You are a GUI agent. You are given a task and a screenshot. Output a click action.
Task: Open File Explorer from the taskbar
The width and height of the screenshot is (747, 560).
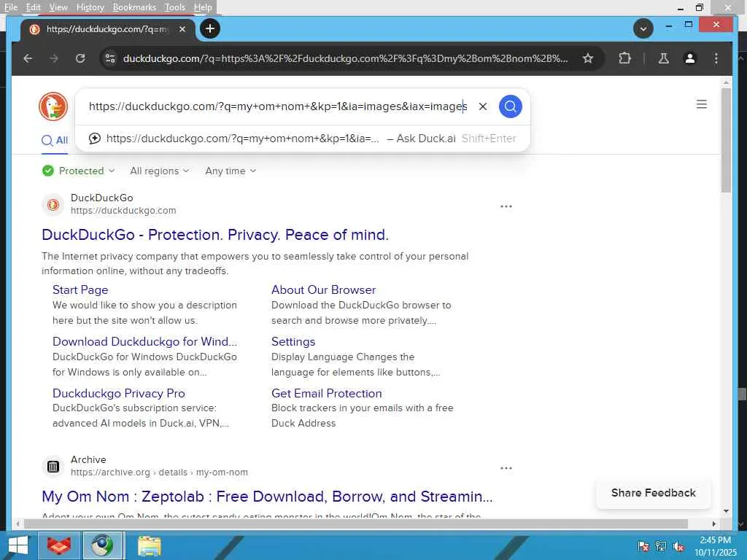tap(149, 545)
